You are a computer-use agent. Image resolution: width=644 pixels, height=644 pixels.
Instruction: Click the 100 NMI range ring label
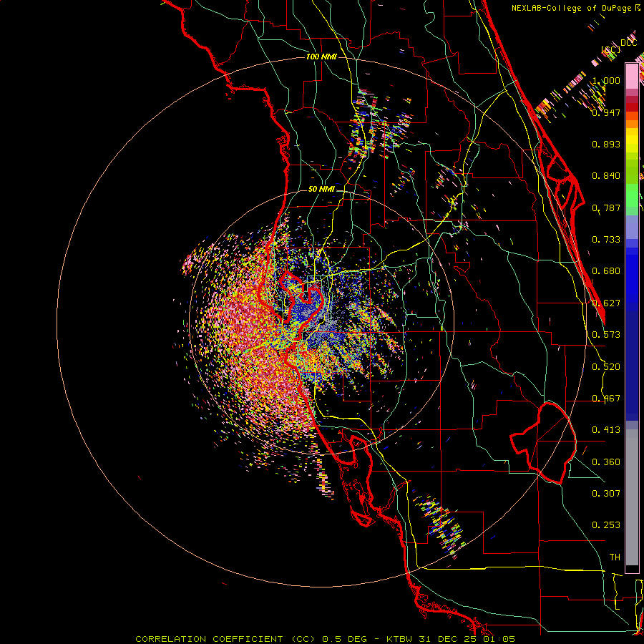[x=321, y=57]
